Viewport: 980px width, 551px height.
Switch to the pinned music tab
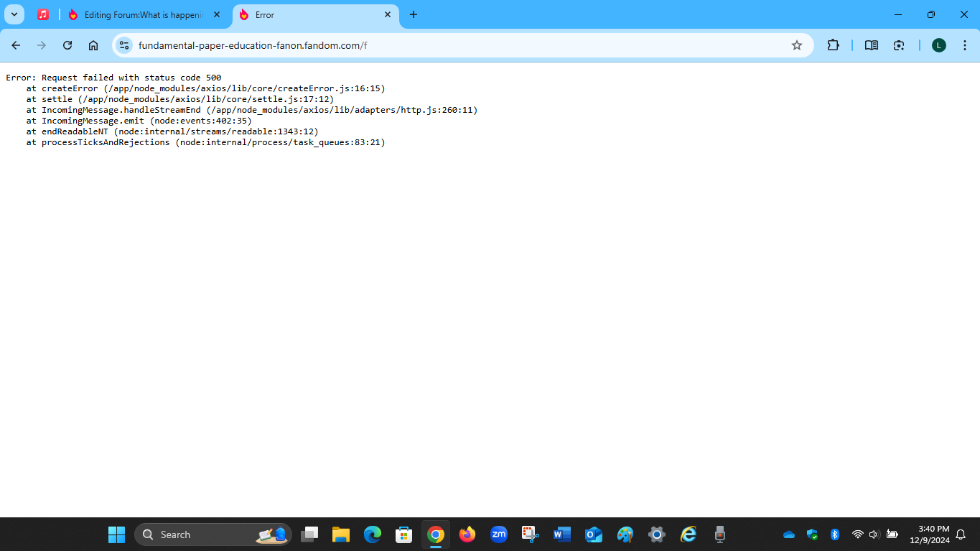(43, 14)
